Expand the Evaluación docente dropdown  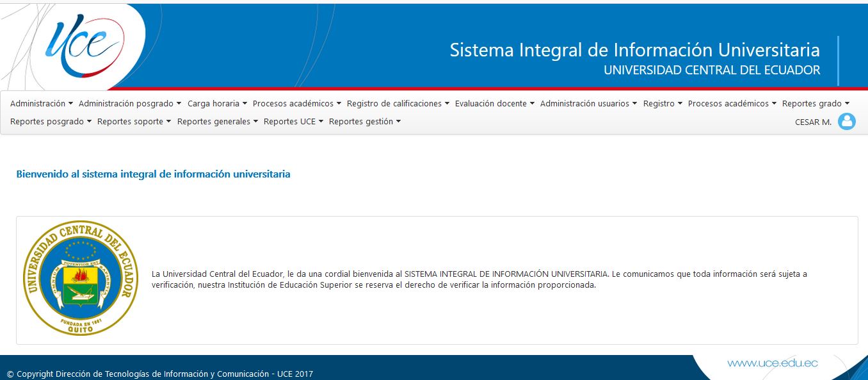(495, 103)
